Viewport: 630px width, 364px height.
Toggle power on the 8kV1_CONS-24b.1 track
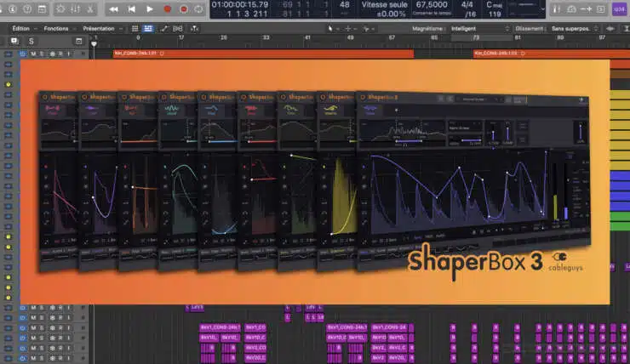point(22,328)
